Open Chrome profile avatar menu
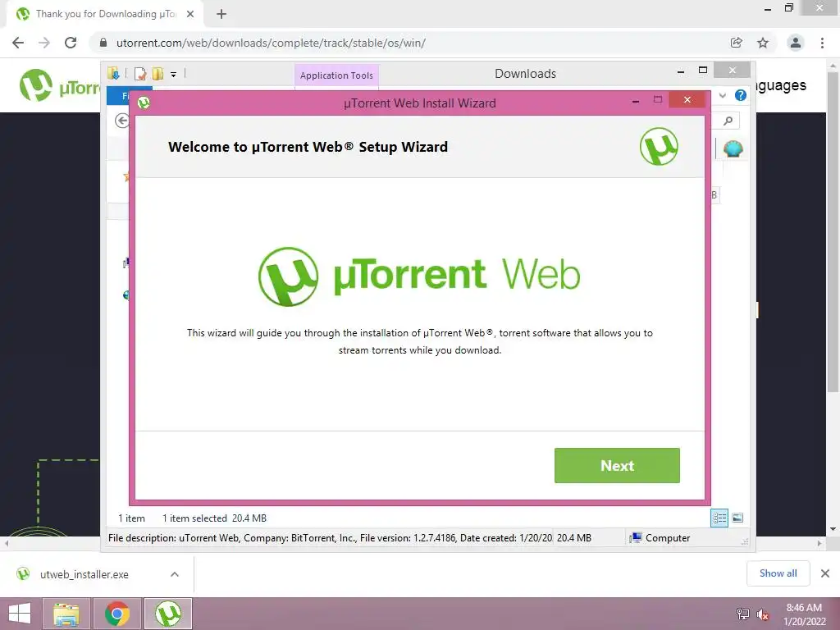840x630 pixels. pos(796,43)
